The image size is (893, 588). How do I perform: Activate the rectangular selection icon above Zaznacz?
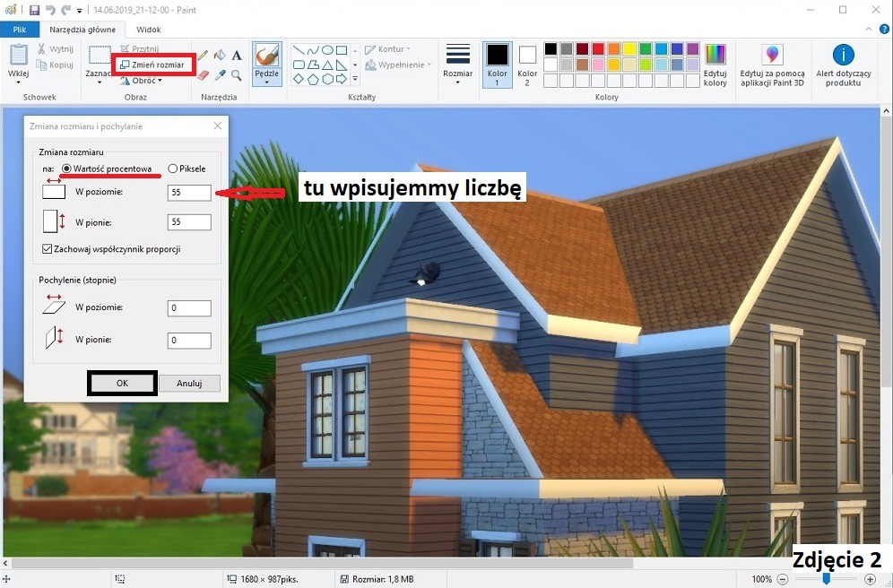pyautogui.click(x=100, y=56)
